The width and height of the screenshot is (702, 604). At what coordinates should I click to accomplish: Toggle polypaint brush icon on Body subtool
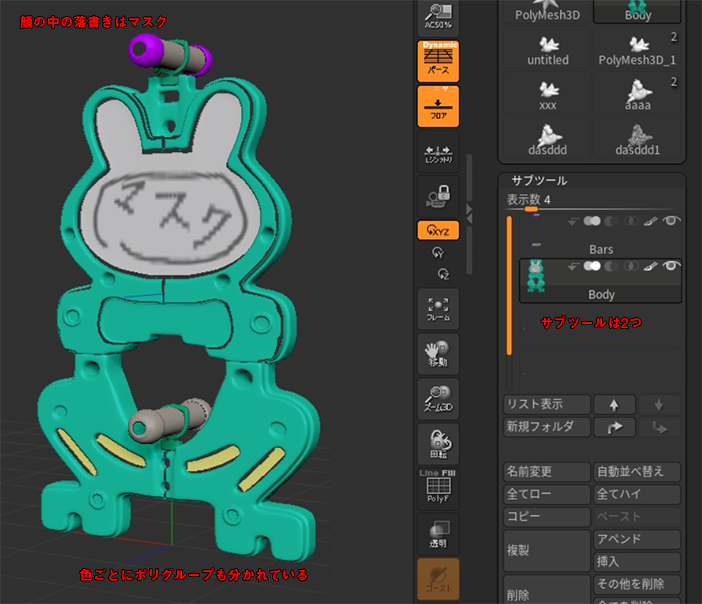(x=651, y=266)
